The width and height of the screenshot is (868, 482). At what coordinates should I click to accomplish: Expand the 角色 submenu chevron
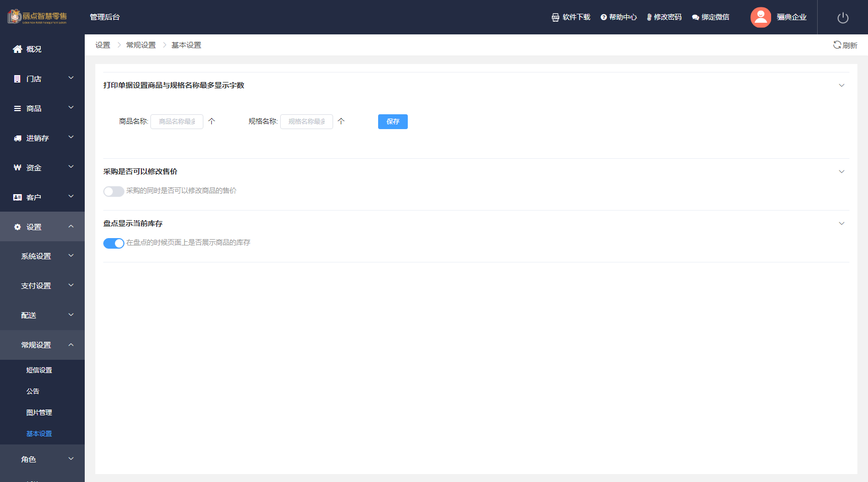pos(71,459)
